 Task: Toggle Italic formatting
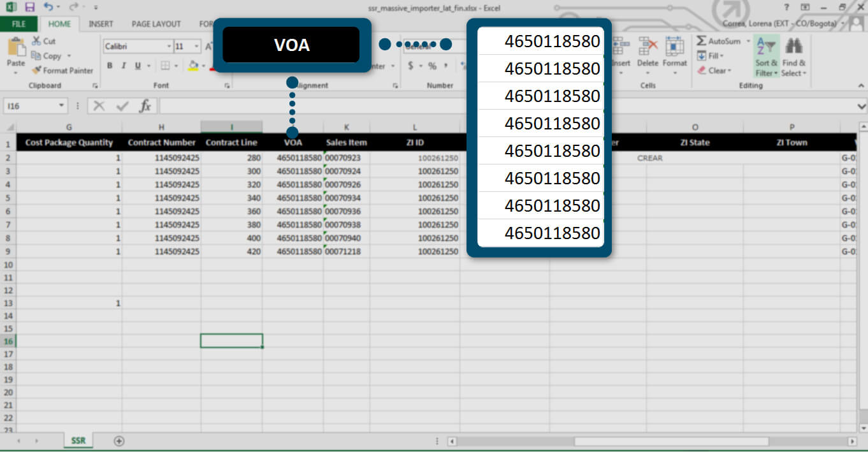(123, 66)
